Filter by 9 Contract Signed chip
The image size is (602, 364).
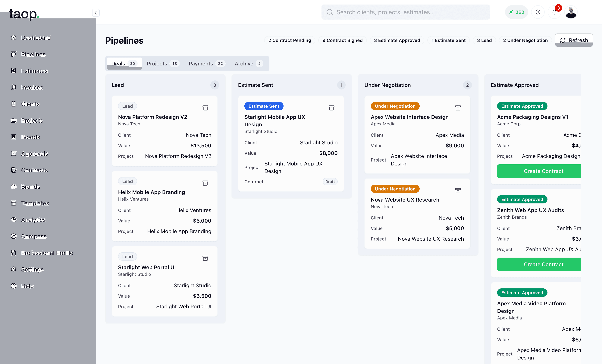point(342,40)
